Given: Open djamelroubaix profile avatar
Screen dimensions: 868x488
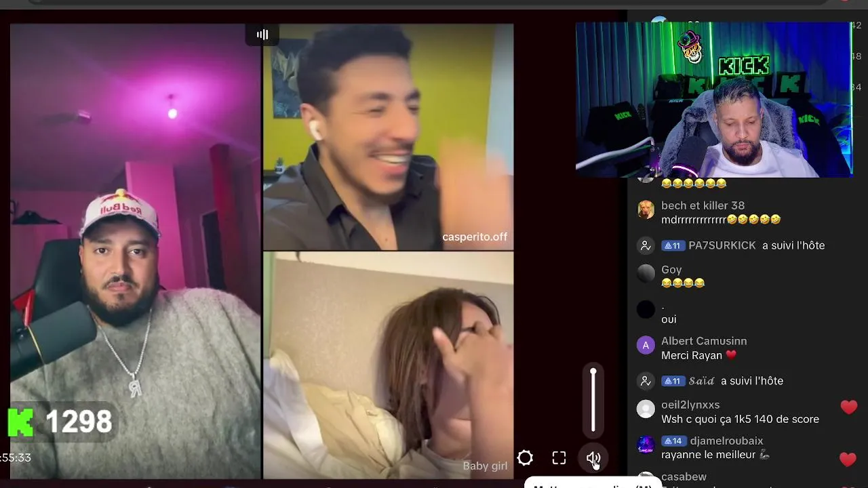Looking at the screenshot, I should point(646,445).
